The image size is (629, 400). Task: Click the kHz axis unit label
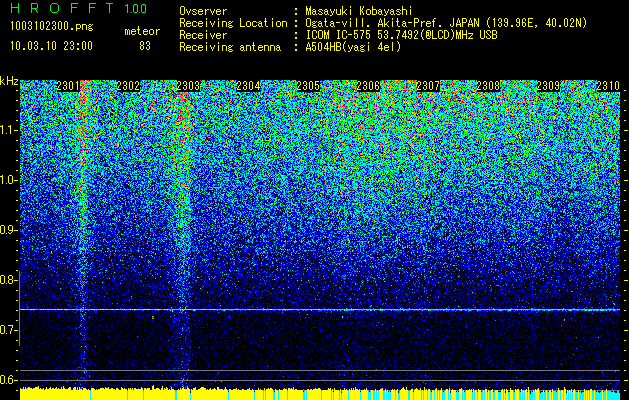tap(9, 81)
